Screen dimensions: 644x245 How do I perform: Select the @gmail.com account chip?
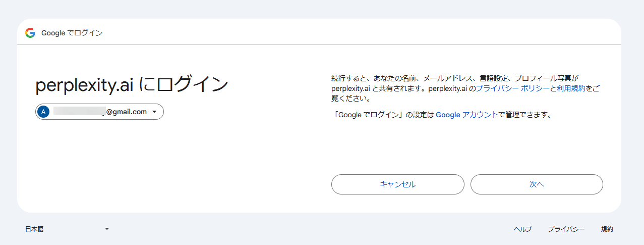tap(99, 112)
